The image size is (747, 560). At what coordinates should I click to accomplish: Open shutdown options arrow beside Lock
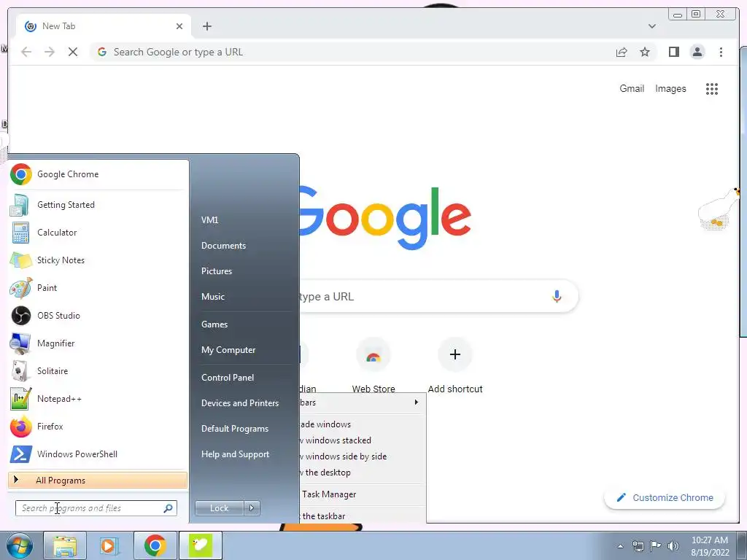252,508
